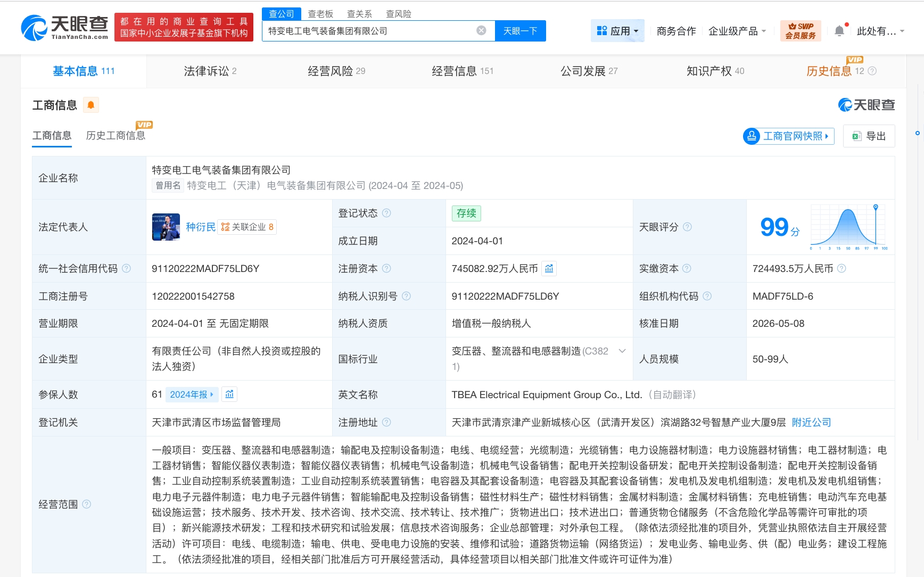Screen dimensions: 924x577
Task: Click 登记机关 value 天津市武清区市场监督管理局
Action: [x=216, y=422]
